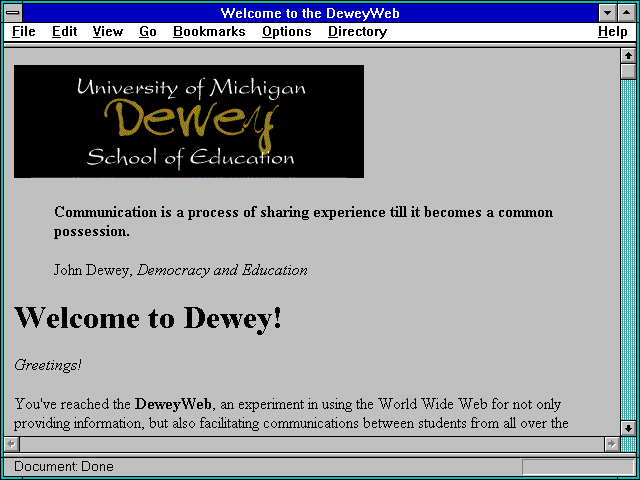The height and width of the screenshot is (480, 640).
Task: Open the Bookmarks menu
Action: click(209, 32)
